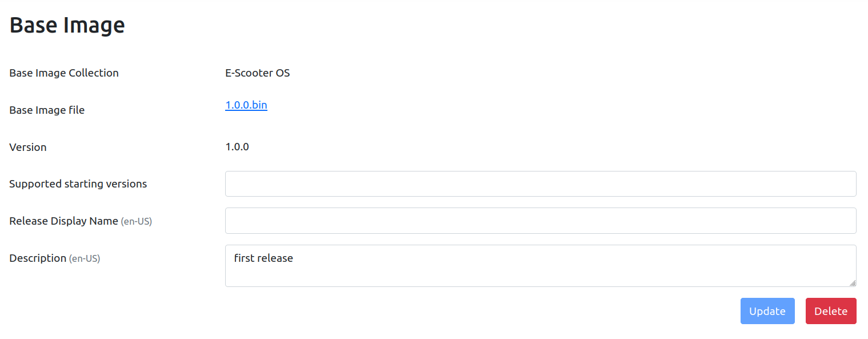Screen dimensions: 868x339
Task: Click the Version label
Action: click(x=28, y=147)
